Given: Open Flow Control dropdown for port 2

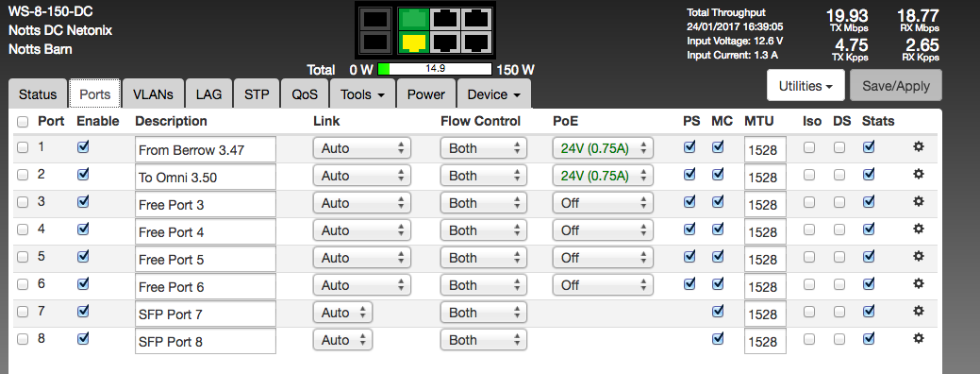Looking at the screenshot, I should (x=484, y=176).
